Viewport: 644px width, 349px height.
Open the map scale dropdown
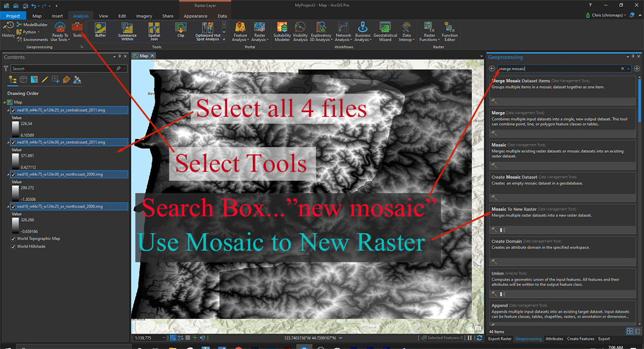[x=164, y=338]
